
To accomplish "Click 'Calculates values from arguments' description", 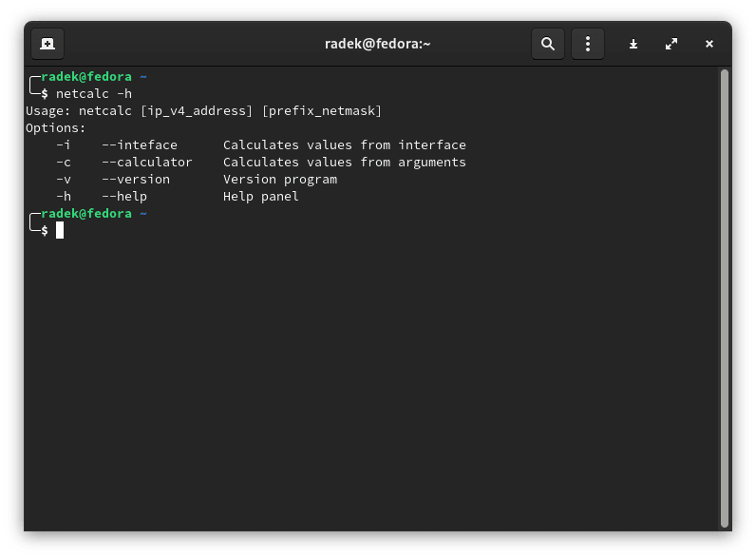I will coord(344,163).
